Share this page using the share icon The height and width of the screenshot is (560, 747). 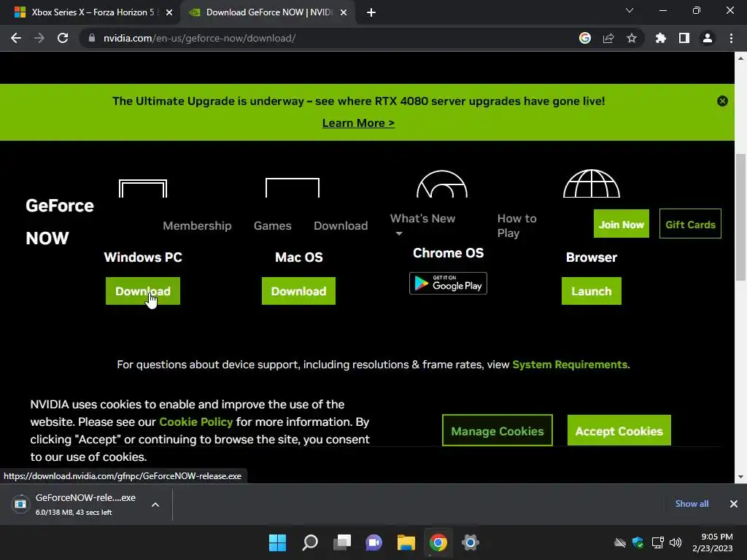pos(608,38)
